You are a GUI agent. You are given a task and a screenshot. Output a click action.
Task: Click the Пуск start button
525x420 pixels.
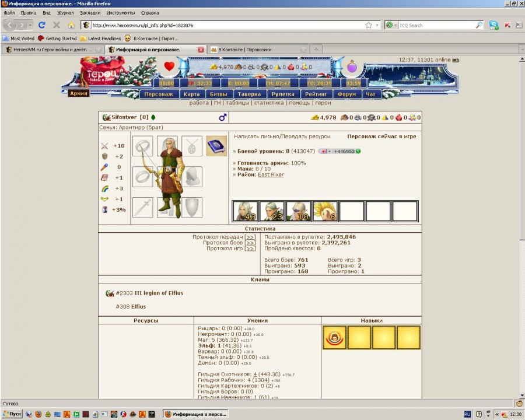pyautogui.click(x=12, y=414)
